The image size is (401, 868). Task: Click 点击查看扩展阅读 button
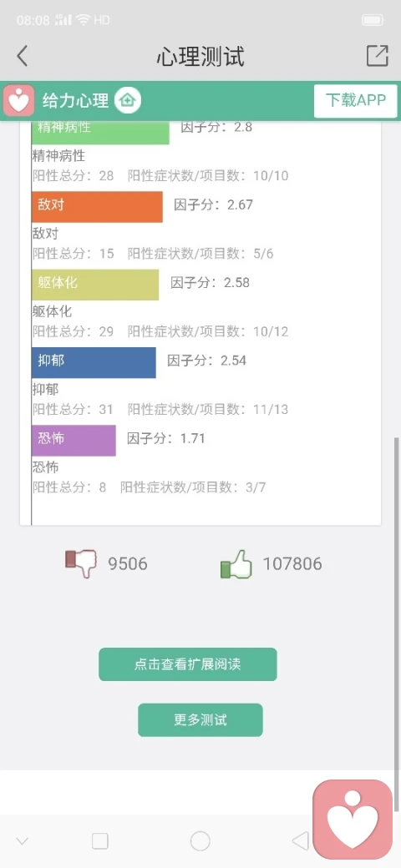188,664
